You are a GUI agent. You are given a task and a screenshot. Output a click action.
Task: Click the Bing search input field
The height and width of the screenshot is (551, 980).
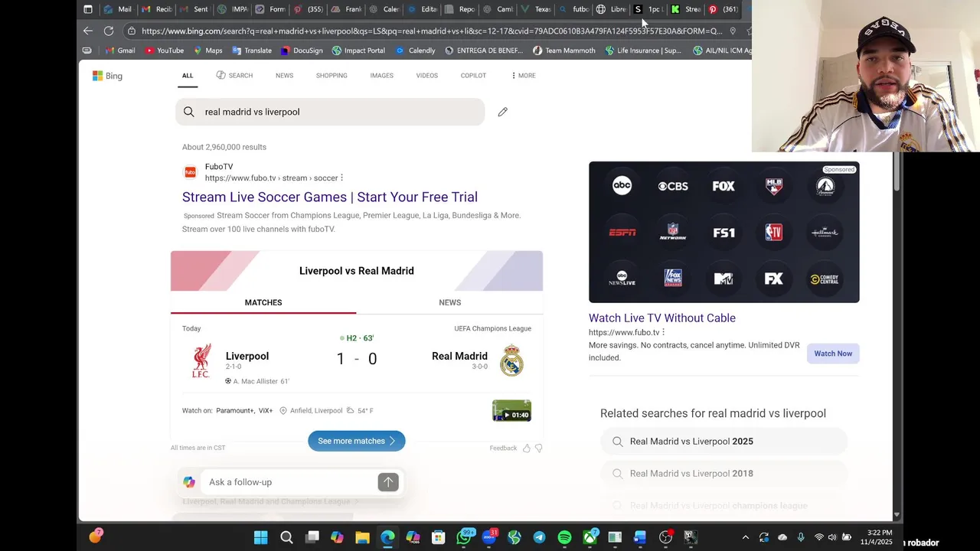[330, 112]
